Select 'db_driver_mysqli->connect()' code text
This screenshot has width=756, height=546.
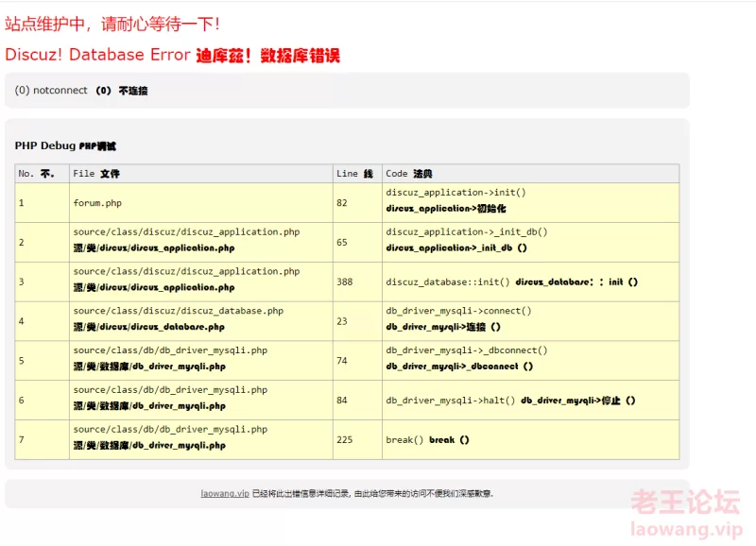[458, 311]
